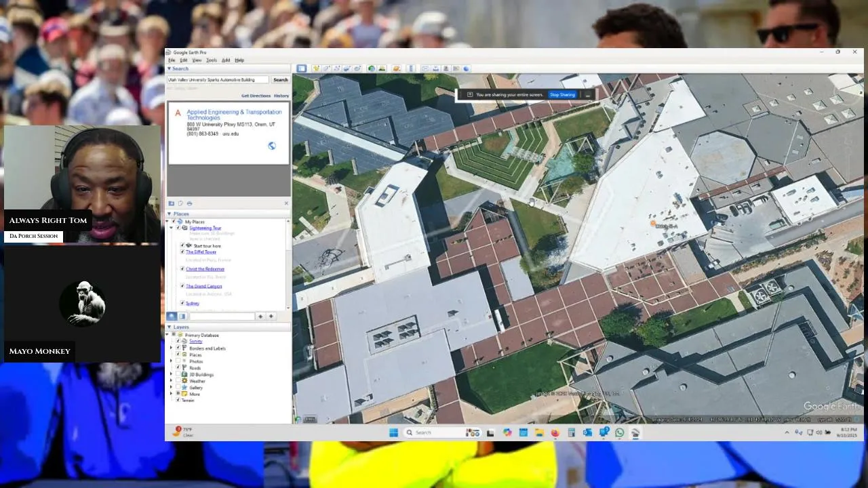Click the print icon below search results
Image resolution: width=868 pixels, height=488 pixels.
189,203
